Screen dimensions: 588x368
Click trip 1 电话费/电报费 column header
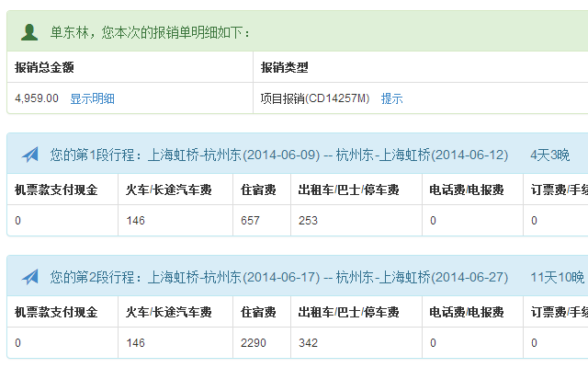467,190
